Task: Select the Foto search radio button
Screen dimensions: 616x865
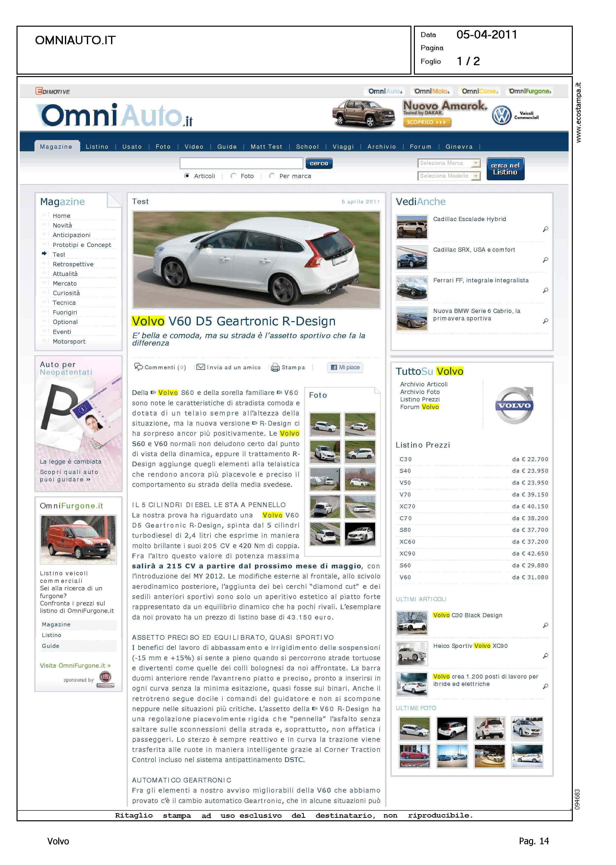Action: [233, 176]
